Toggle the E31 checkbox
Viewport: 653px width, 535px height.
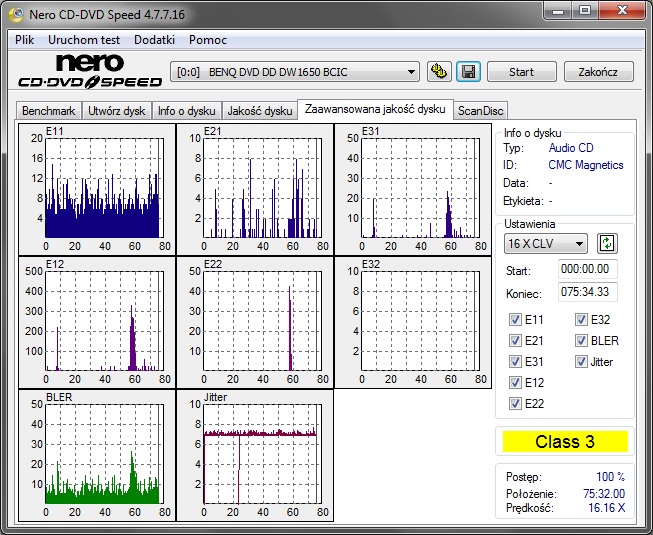click(515, 361)
